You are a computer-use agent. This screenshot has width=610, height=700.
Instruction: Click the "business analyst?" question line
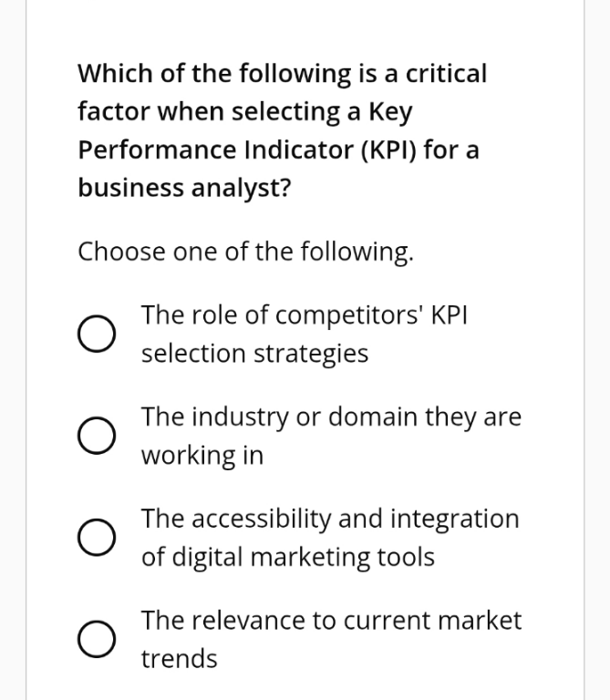pos(183,189)
